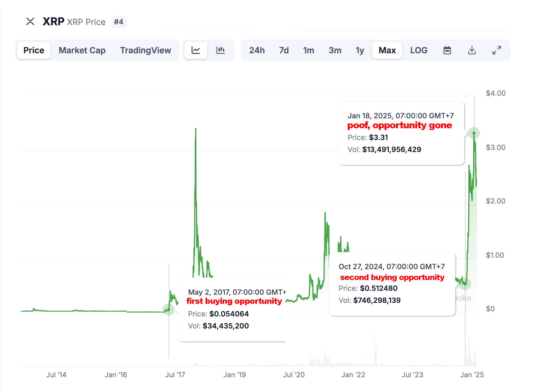Set range to 1m
The width and height of the screenshot is (536, 392).
308,50
